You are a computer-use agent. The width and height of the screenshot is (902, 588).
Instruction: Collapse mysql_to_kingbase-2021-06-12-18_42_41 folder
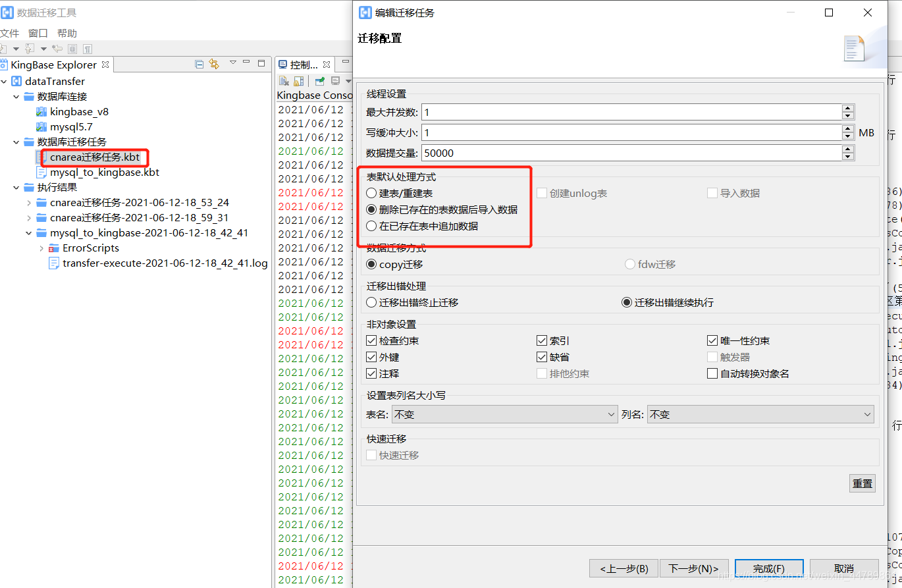pos(30,232)
